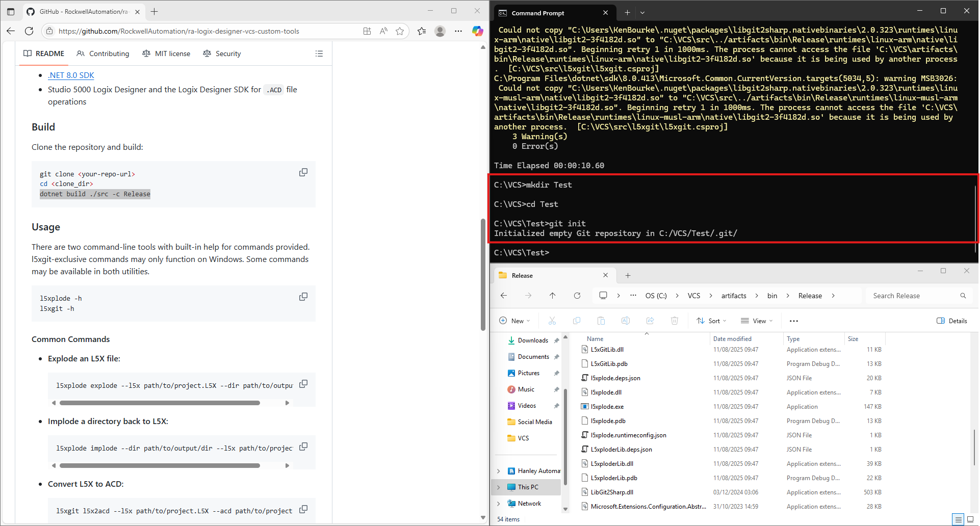The height and width of the screenshot is (526, 980).
Task: Click bin in Explorer breadcrumb
Action: (x=772, y=296)
